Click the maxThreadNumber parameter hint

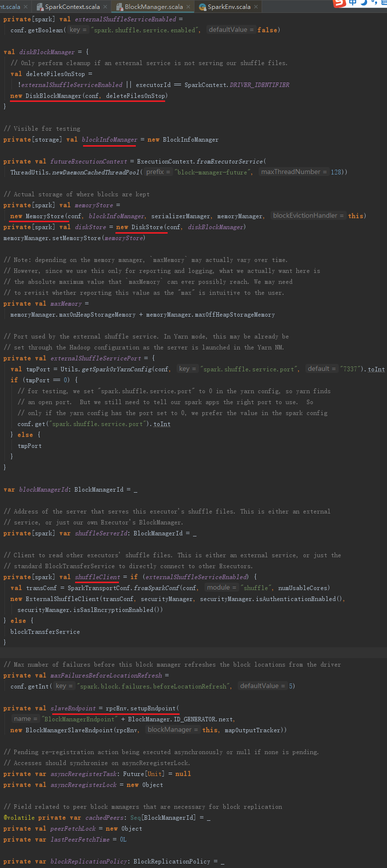click(x=293, y=172)
